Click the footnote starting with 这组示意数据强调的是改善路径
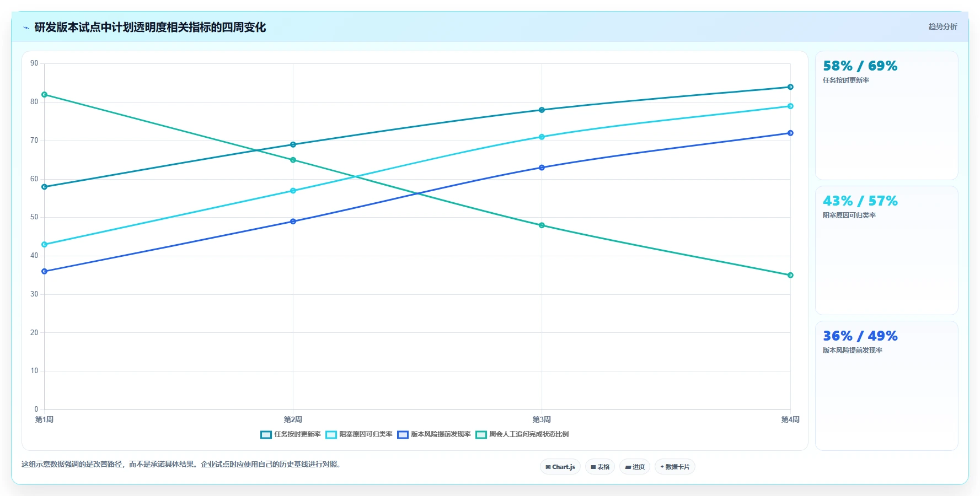 [x=183, y=465]
